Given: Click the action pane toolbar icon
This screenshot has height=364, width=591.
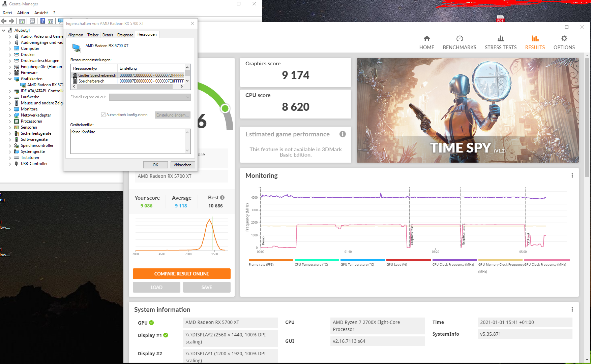Looking at the screenshot, I should 51,21.
